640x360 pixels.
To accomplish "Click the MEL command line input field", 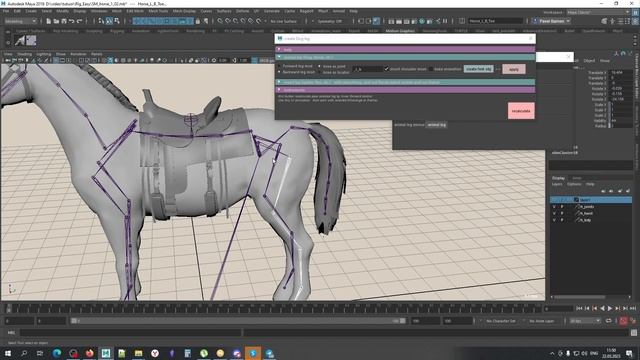I will 131,333.
